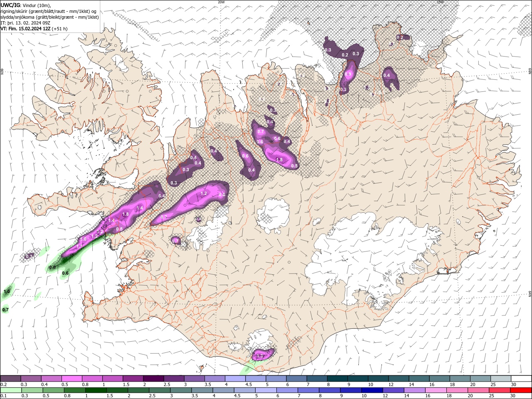The image size is (532, 399).
Task: Click the 15W longitude label
Action: point(440,2)
